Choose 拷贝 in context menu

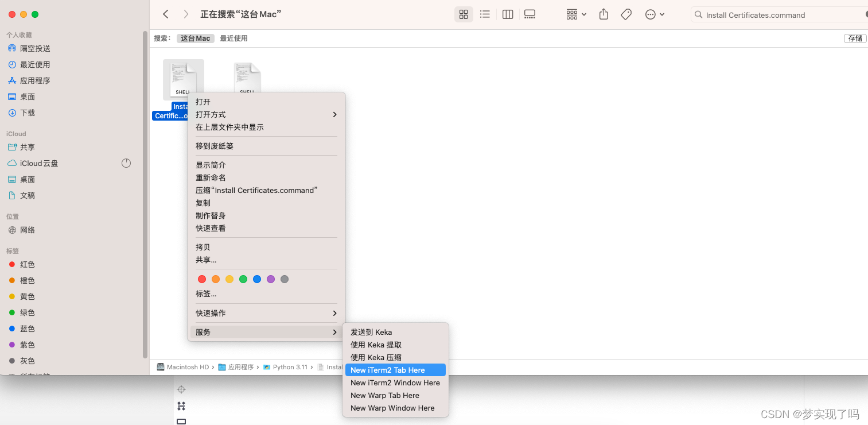pos(266,247)
